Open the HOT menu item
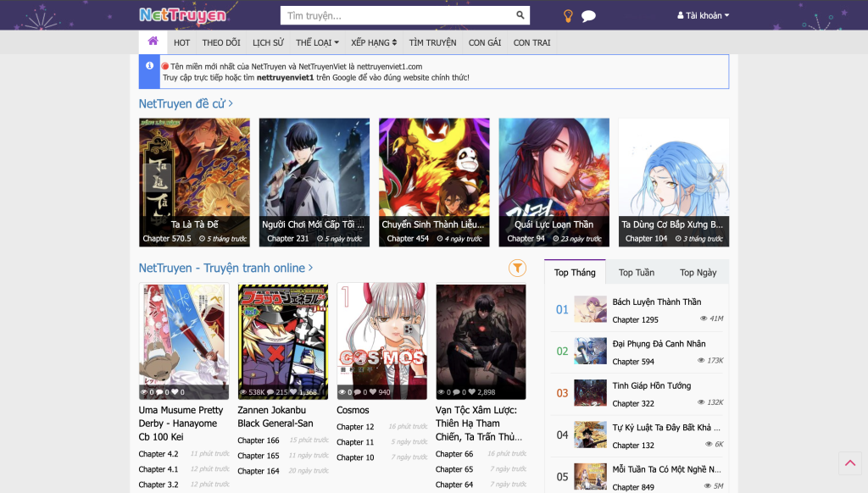This screenshot has width=868, height=493. point(181,42)
